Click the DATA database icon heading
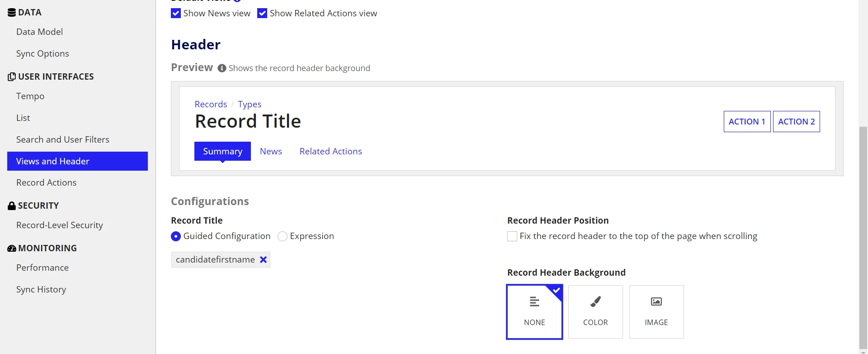Screen dimensions: 868x354 tap(12, 13)
